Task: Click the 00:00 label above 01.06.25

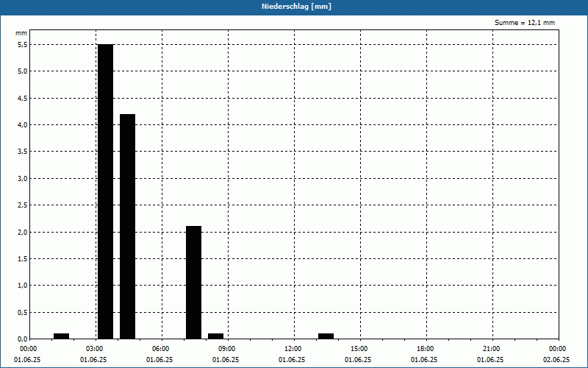Action: 29,349
